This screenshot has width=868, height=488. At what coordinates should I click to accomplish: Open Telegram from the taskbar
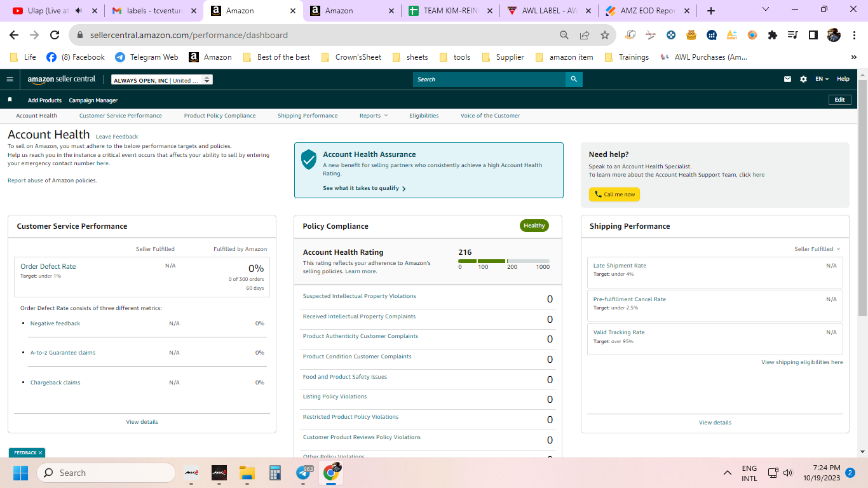(x=304, y=473)
